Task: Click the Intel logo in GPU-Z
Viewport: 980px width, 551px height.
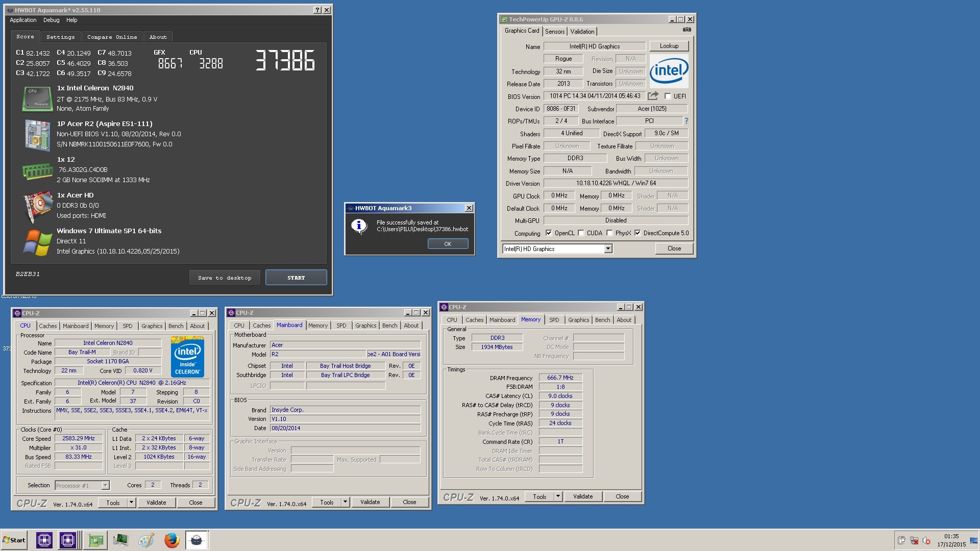Action: (x=669, y=70)
